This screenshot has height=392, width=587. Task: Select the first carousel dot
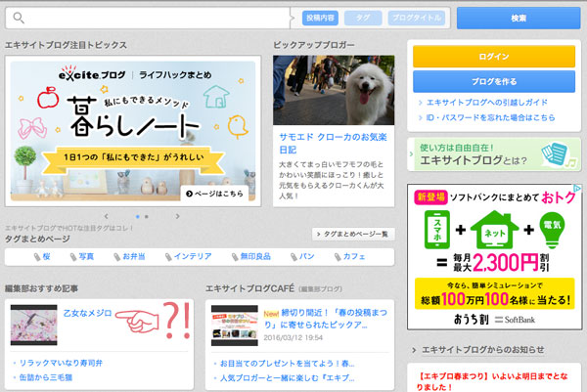click(138, 217)
